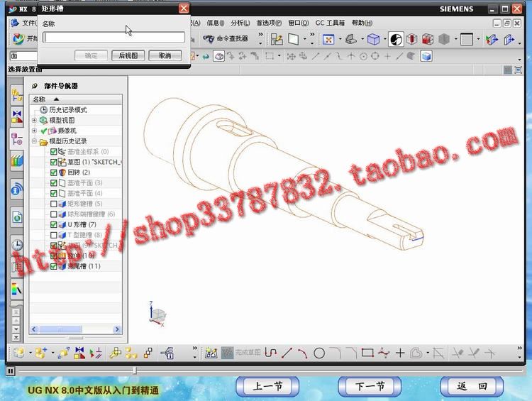Toggle checkbox for 基准坐标系 (0)

tap(53, 151)
